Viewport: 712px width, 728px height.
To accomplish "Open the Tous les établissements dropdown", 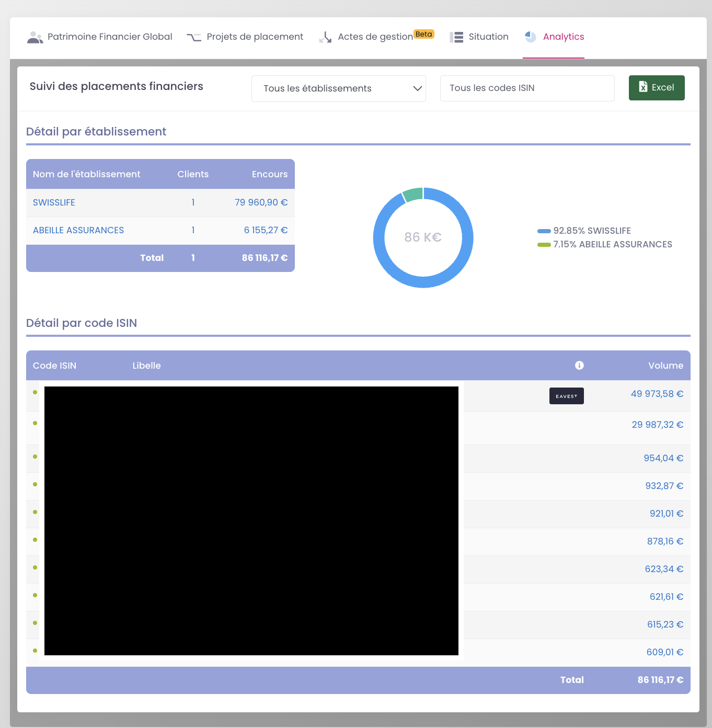I will click(x=338, y=88).
